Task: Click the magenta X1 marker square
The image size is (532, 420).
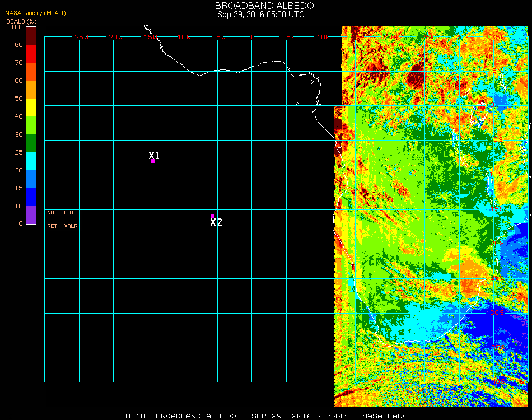Action: [153, 161]
